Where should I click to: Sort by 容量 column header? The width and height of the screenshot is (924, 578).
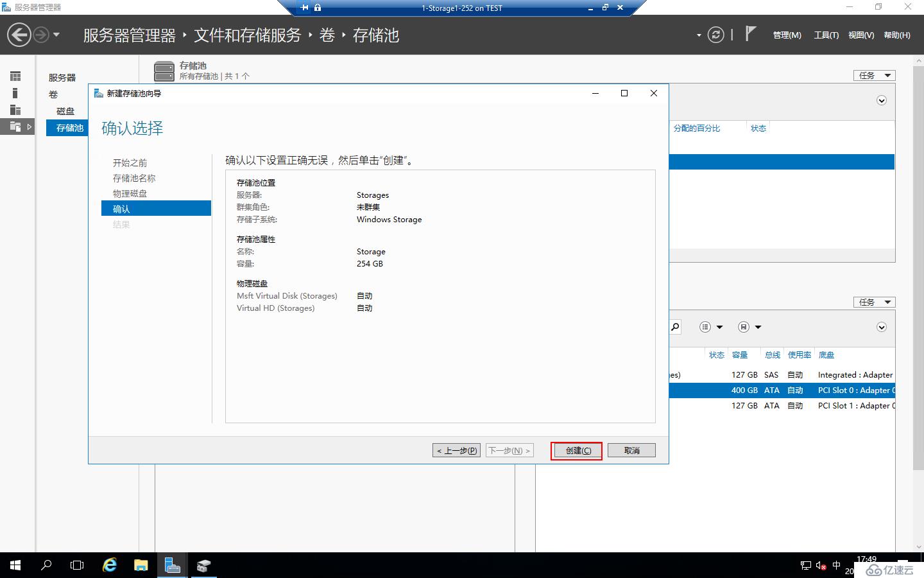pos(740,355)
